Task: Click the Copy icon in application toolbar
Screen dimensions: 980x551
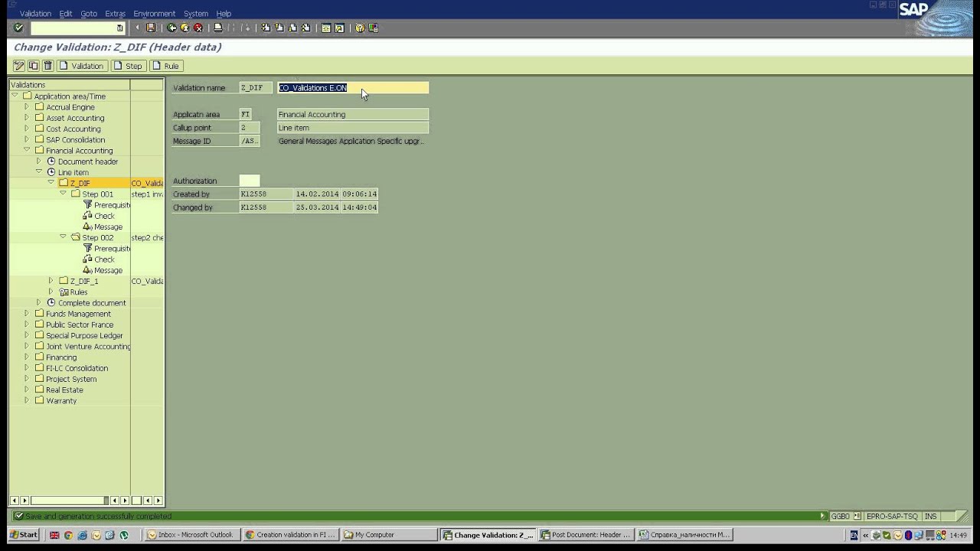Action: tap(34, 66)
